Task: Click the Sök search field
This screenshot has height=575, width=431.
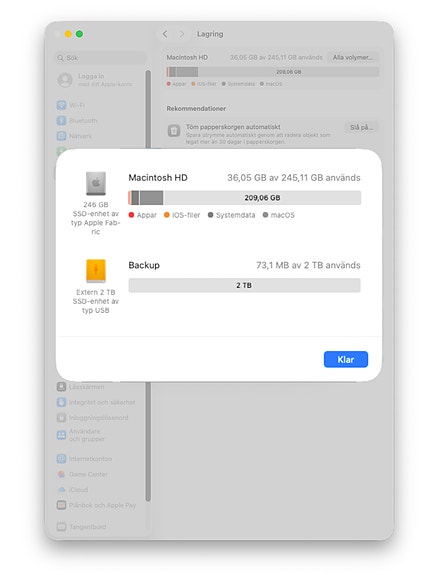Action: click(x=101, y=58)
